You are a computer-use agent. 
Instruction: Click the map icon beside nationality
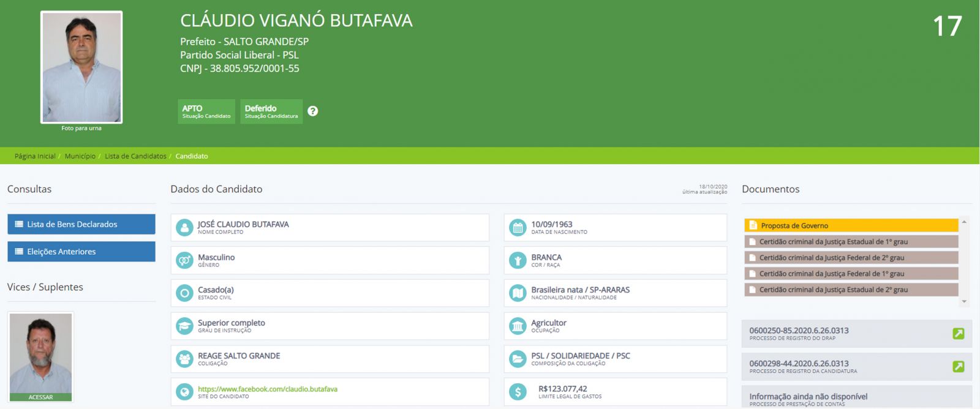pyautogui.click(x=518, y=293)
